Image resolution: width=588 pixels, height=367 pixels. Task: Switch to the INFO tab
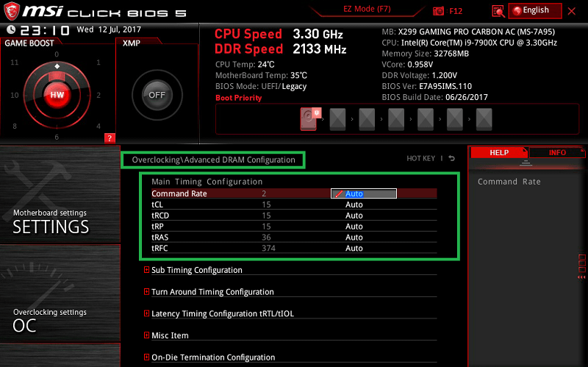(557, 152)
